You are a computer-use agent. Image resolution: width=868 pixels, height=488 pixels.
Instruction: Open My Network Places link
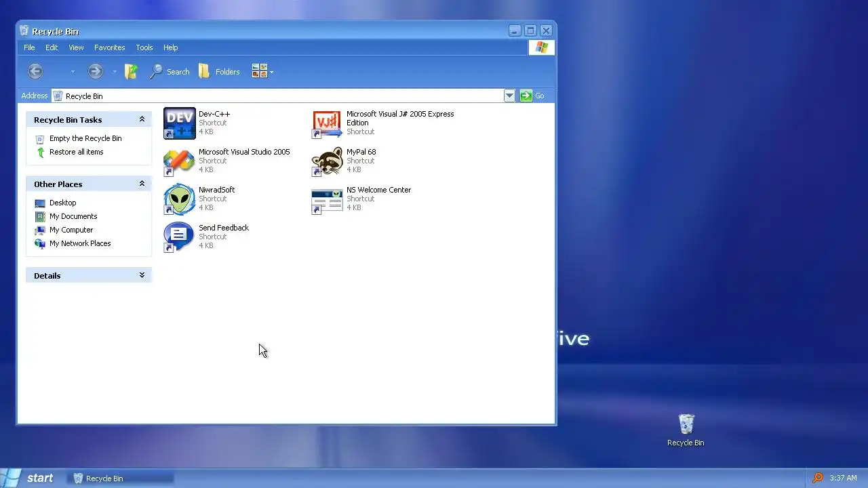80,243
